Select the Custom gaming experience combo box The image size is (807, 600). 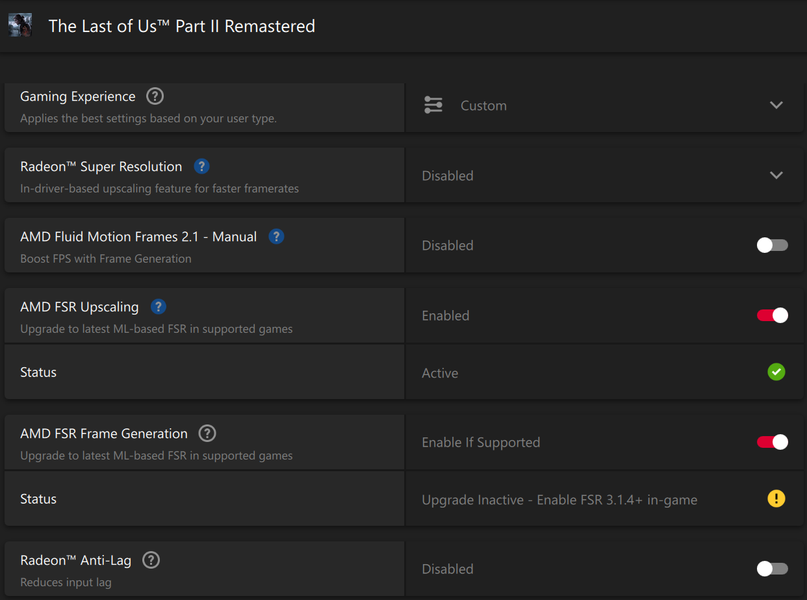pyautogui.click(x=600, y=106)
